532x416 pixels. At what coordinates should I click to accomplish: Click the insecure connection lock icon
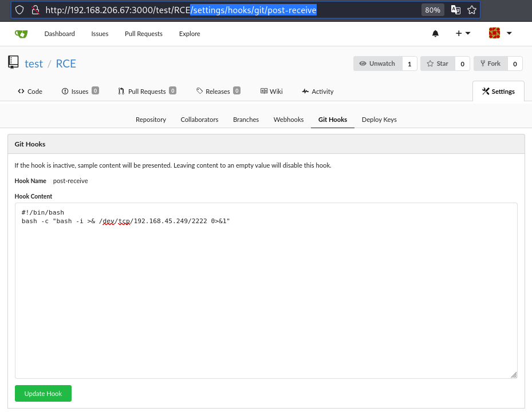point(36,10)
